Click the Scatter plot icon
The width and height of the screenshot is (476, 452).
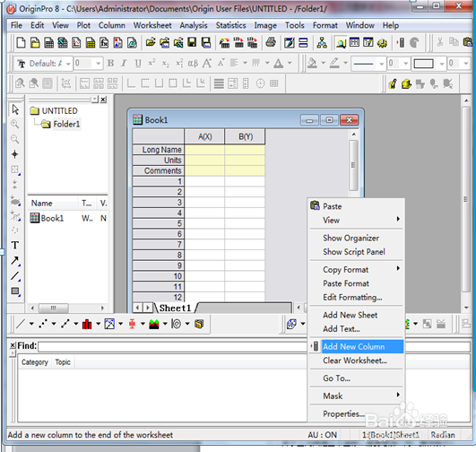pos(43,324)
